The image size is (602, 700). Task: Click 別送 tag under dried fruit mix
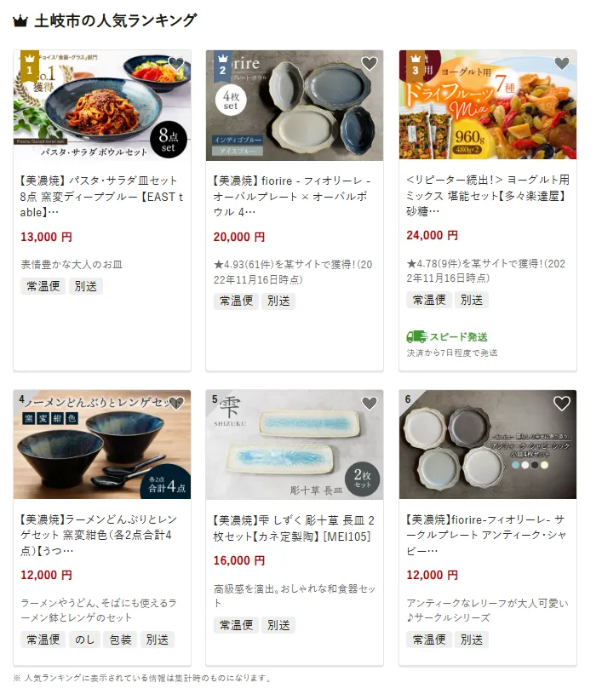[x=472, y=300]
